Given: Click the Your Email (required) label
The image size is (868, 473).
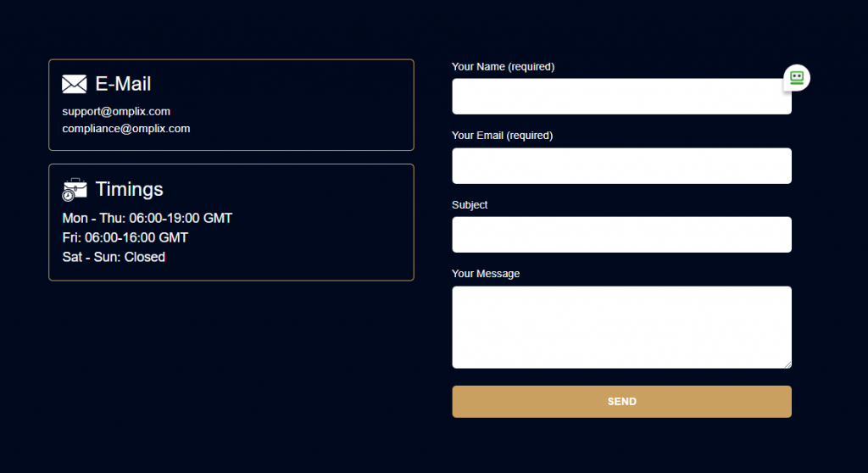Looking at the screenshot, I should tap(502, 136).
